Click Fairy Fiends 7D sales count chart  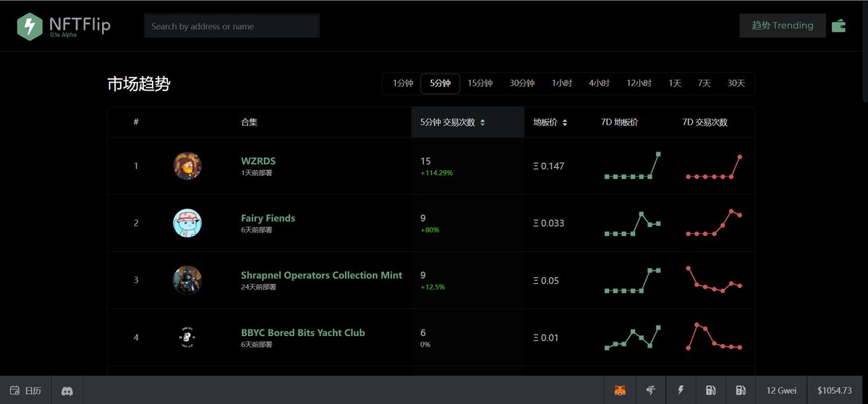point(714,222)
